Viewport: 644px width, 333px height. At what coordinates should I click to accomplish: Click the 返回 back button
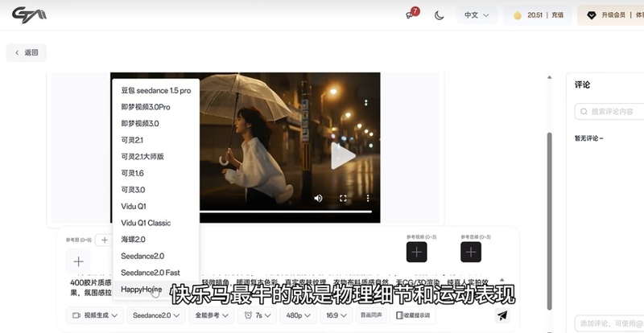point(26,52)
